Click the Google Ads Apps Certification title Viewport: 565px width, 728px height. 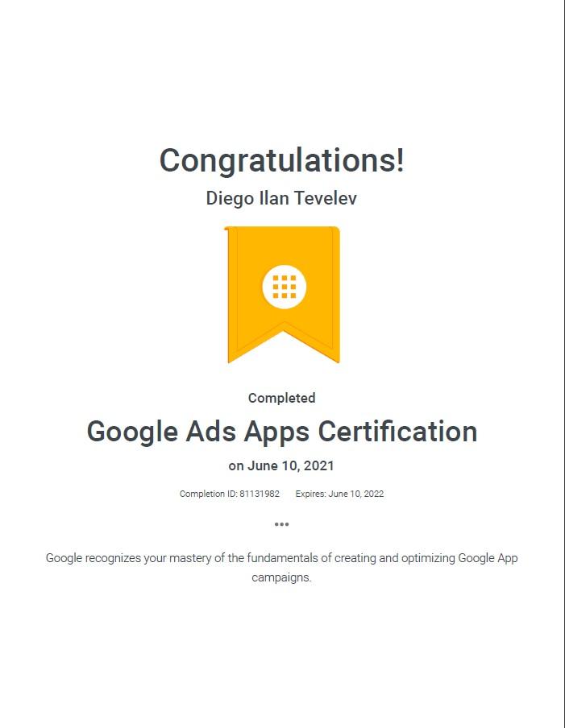click(x=282, y=432)
